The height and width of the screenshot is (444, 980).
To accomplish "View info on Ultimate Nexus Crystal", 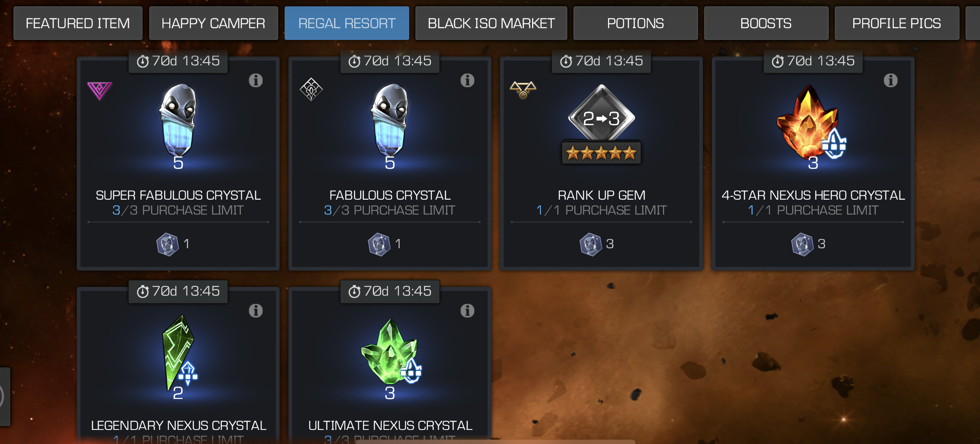I will click(x=467, y=310).
